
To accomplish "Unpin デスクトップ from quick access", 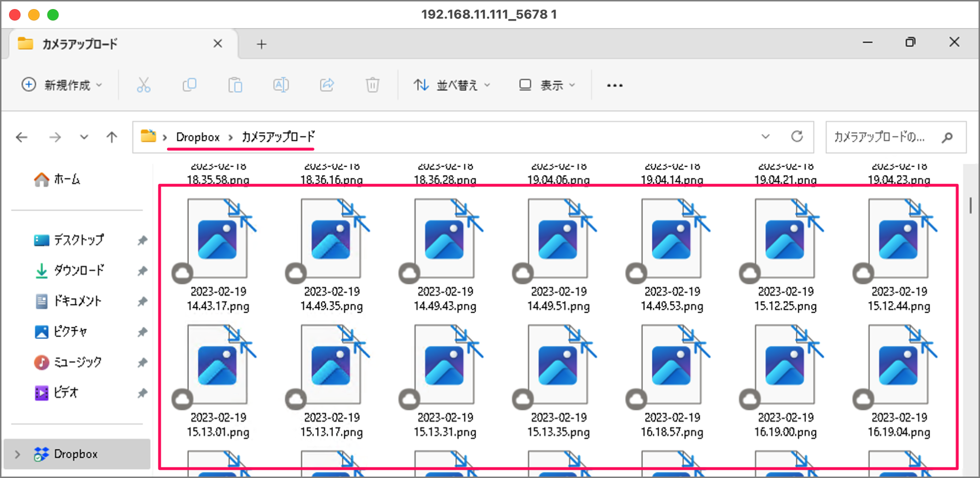I will (142, 240).
